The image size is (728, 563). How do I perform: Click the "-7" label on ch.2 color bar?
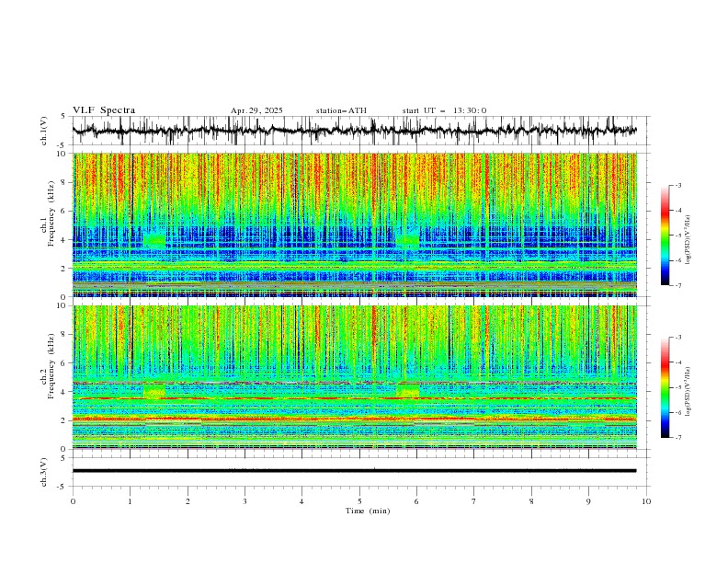(678, 438)
